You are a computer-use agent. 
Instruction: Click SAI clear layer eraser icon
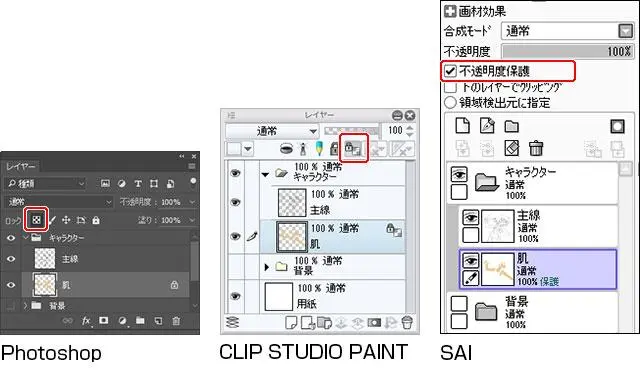[512, 148]
